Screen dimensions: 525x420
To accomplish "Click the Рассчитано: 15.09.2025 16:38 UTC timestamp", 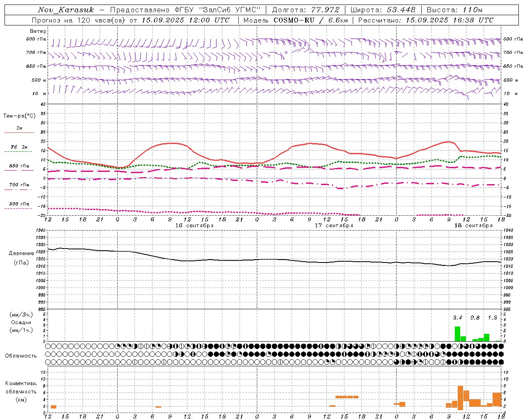I will (x=426, y=20).
